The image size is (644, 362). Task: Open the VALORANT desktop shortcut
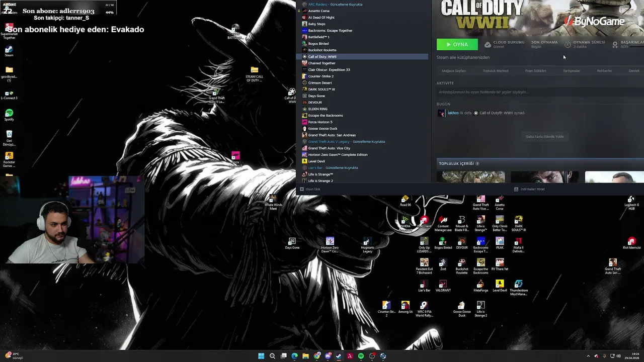tap(443, 286)
